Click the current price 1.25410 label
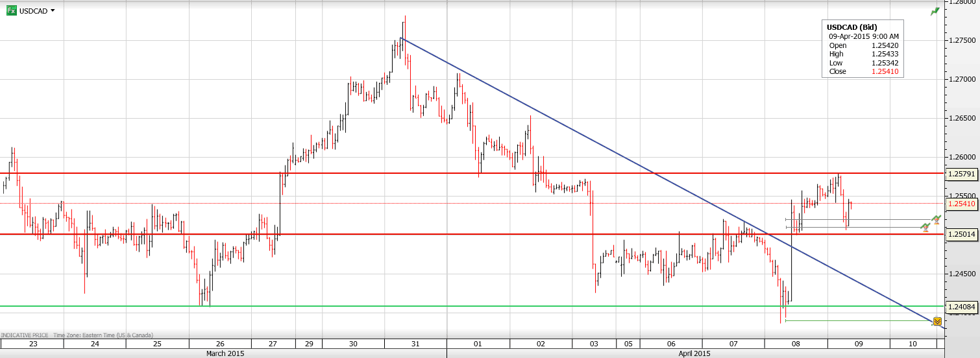The width and height of the screenshot is (980, 358). pos(961,204)
